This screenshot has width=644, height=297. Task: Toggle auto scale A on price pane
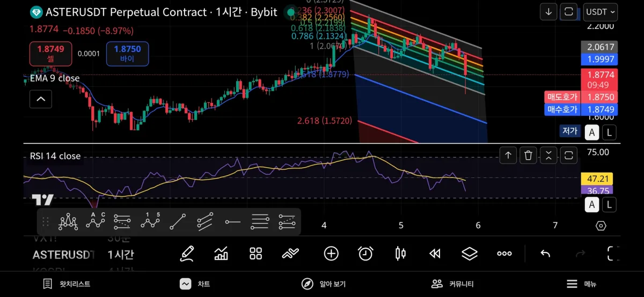(592, 132)
